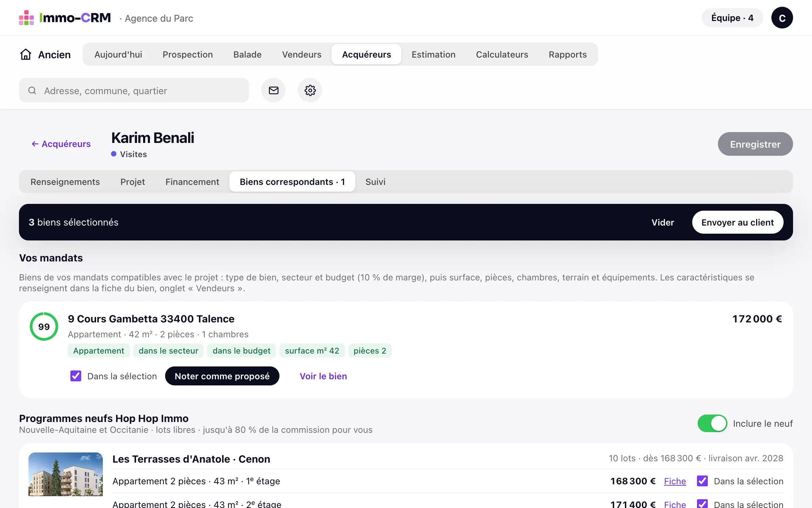The height and width of the screenshot is (508, 812).
Task: Switch to the Aujourd'hui tab
Action: (x=118, y=55)
